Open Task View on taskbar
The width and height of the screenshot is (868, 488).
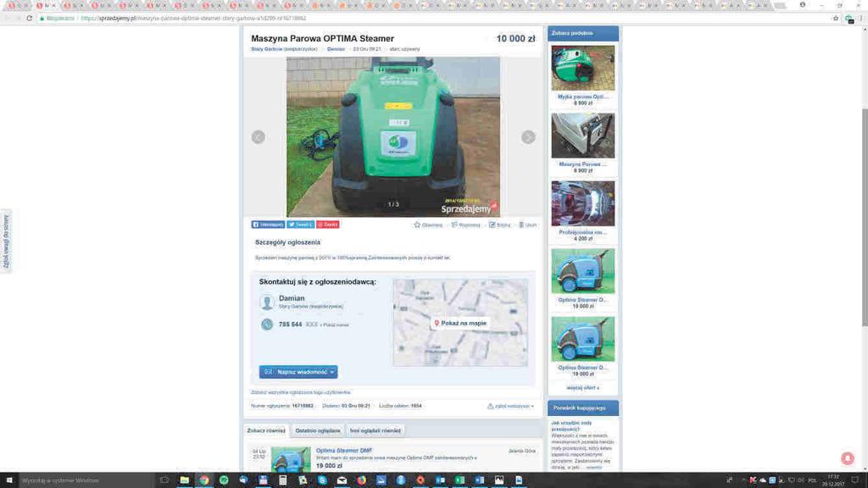164,480
